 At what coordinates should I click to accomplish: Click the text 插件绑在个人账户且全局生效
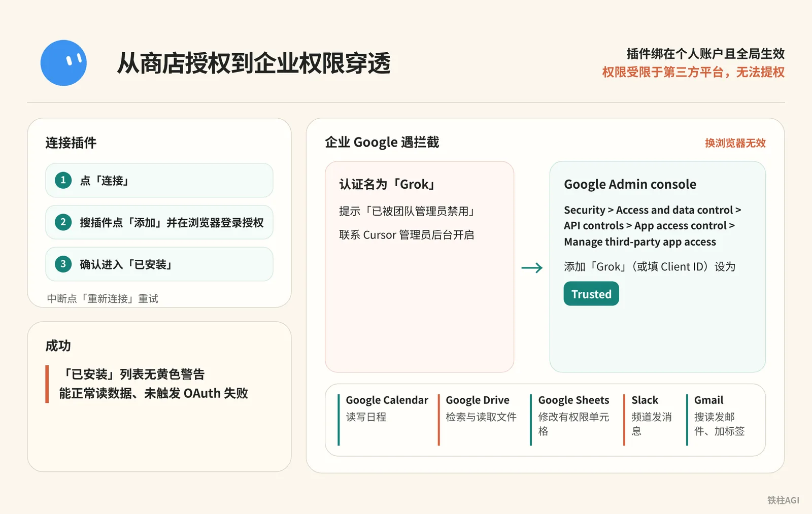coord(705,53)
